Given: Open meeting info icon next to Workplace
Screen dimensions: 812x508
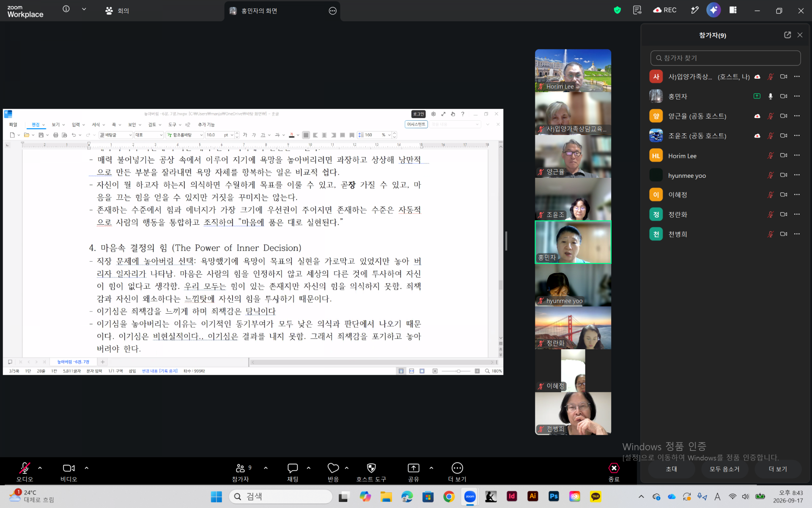Looking at the screenshot, I should click(66, 9).
